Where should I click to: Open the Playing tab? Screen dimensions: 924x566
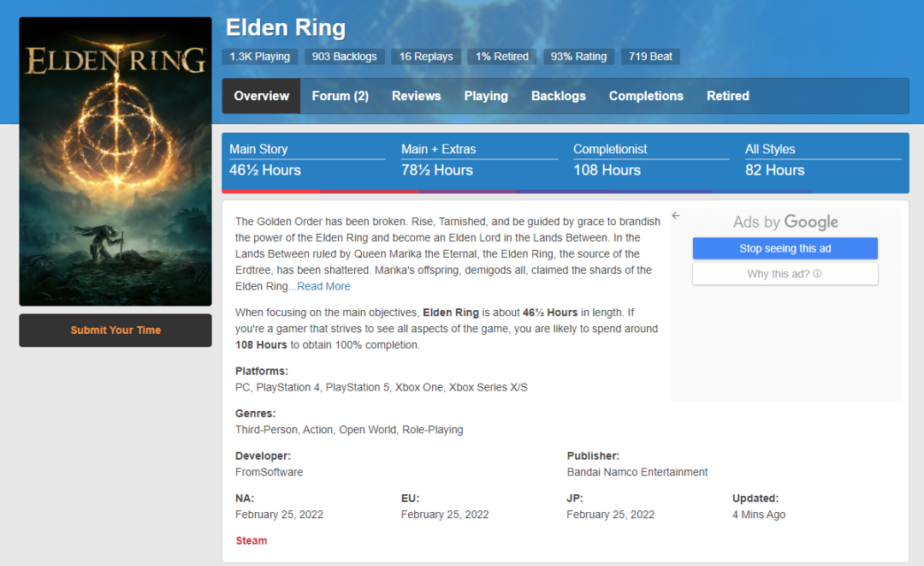click(x=486, y=96)
